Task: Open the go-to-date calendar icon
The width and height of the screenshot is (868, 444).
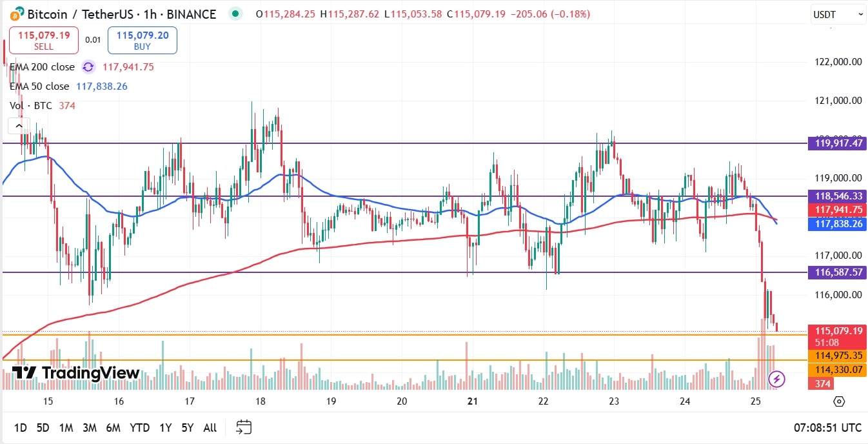Action: point(244,427)
